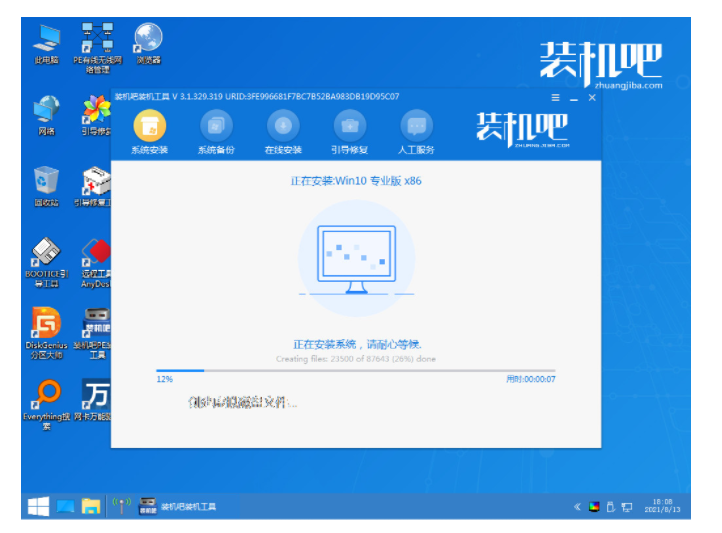The width and height of the screenshot is (722, 533).
Task: Open the taskbar clock and date
Action: 662,505
